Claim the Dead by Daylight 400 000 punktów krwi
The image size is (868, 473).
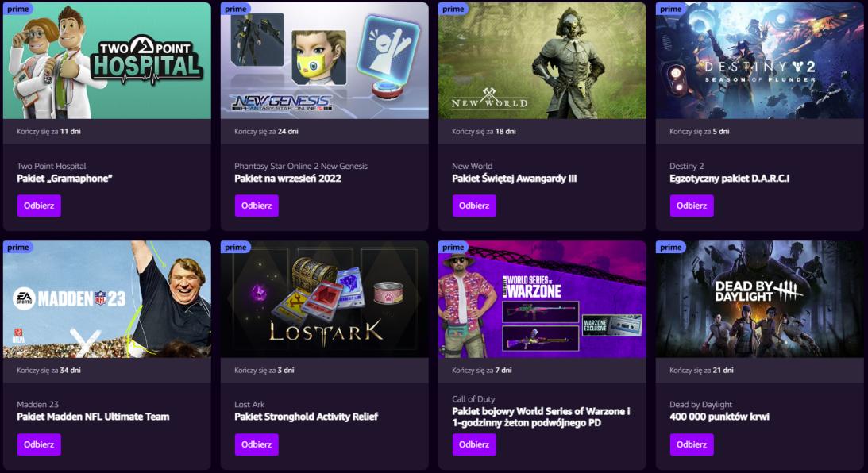[x=692, y=444]
